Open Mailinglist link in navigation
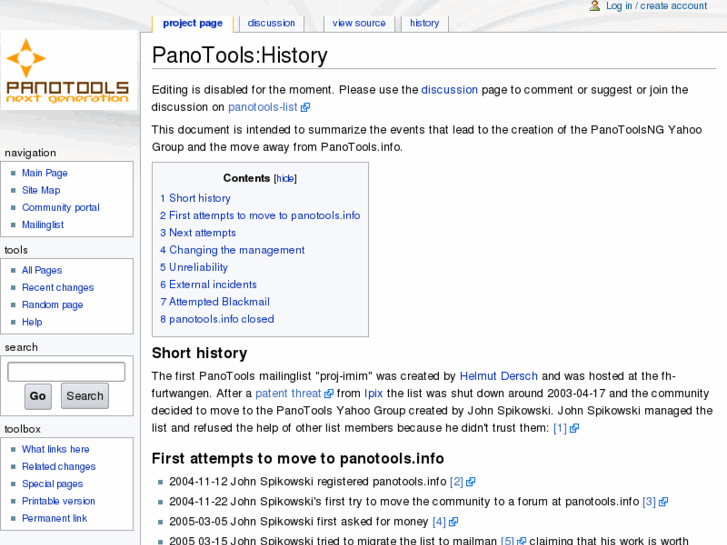 click(43, 224)
